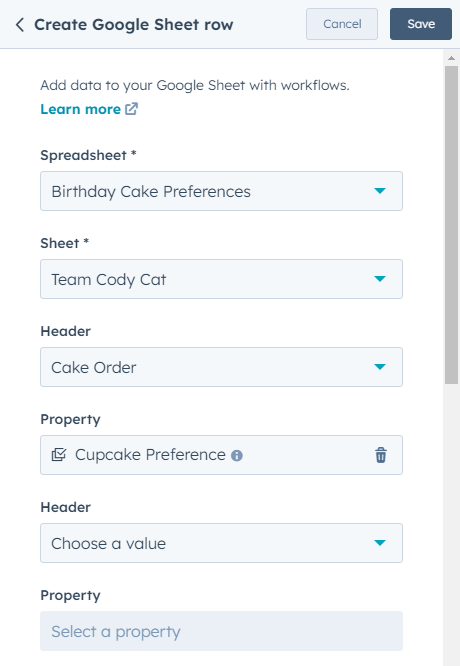Expand the Cake Order header dropdown
This screenshot has width=460, height=666.
coord(221,367)
